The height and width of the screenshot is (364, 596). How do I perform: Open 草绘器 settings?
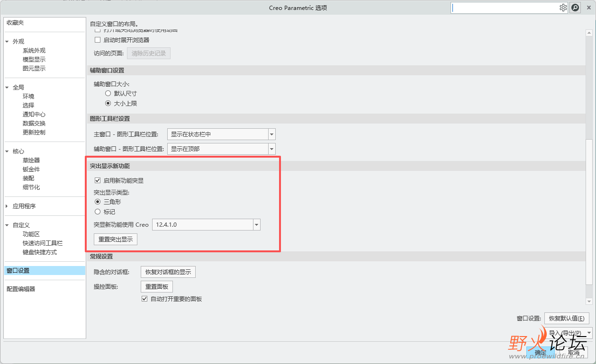pos(31,160)
